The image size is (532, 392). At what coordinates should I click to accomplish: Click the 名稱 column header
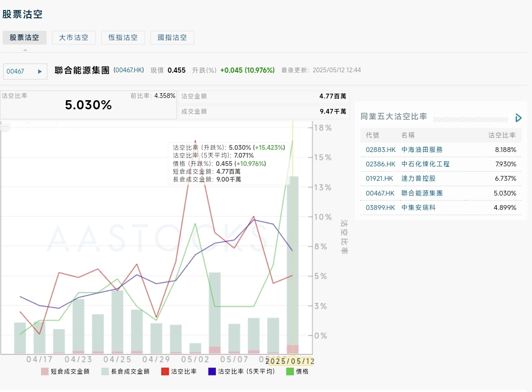tap(408, 135)
